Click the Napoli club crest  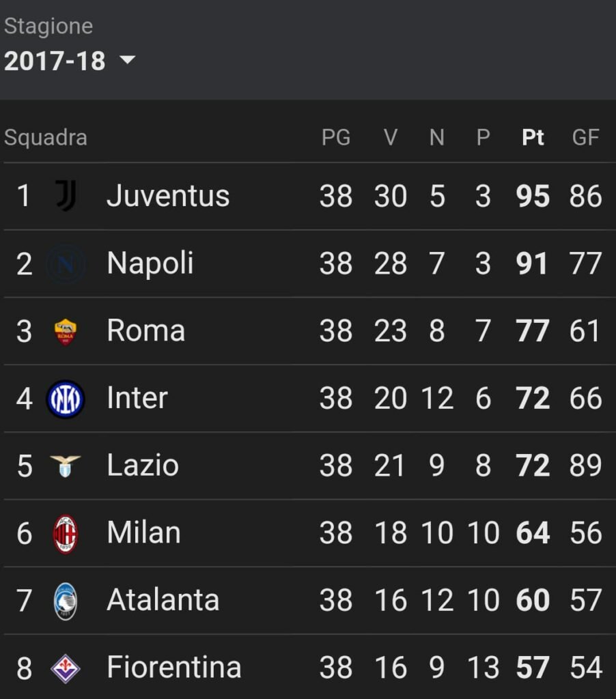click(x=66, y=264)
